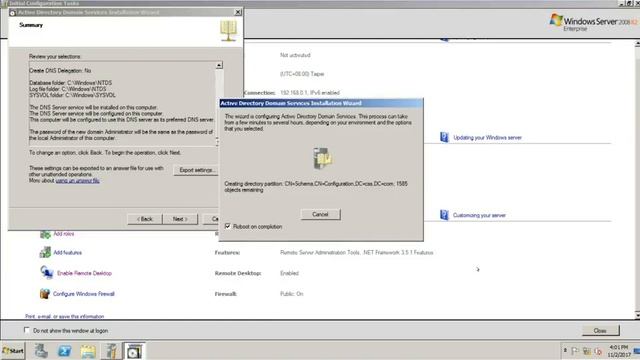640x360 pixels.
Task: Open Add roles link
Action: point(64,234)
